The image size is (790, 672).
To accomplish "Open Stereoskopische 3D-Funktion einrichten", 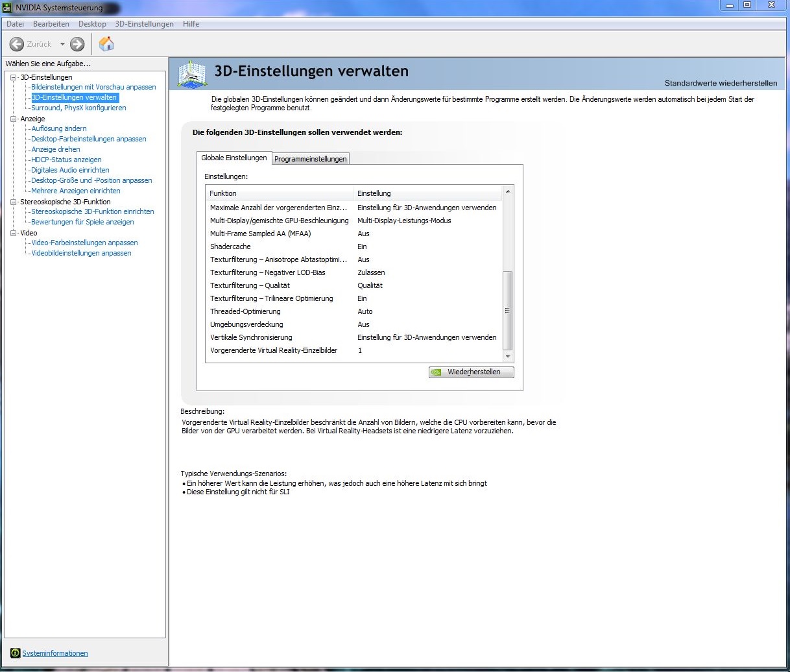I will [x=93, y=211].
